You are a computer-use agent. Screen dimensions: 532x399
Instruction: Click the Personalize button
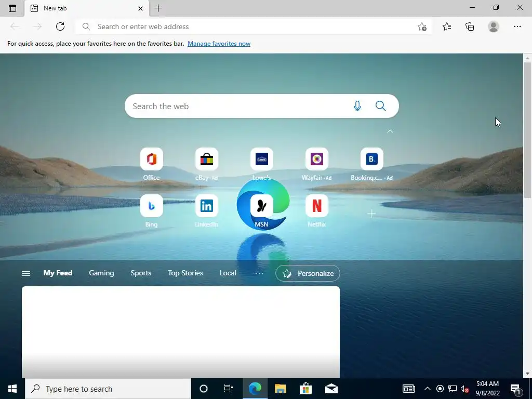(x=308, y=273)
